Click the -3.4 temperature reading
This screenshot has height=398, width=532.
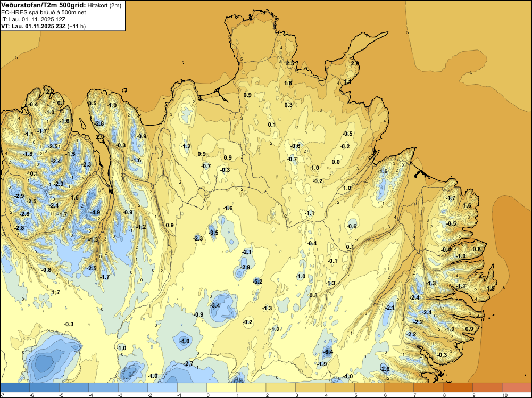(215, 305)
